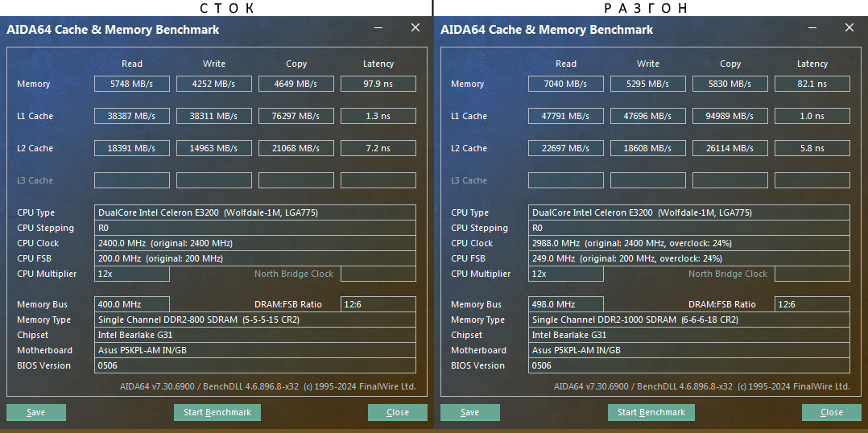This screenshot has height=433, width=868.
Task: Select Memory write value 4252 MB/s
Action: 213,84
